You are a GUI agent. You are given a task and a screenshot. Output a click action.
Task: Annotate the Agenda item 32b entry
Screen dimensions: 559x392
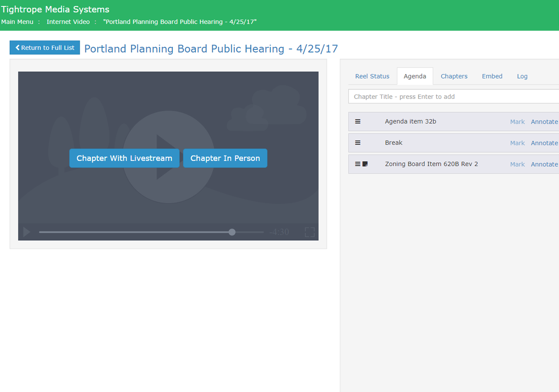[544, 122]
